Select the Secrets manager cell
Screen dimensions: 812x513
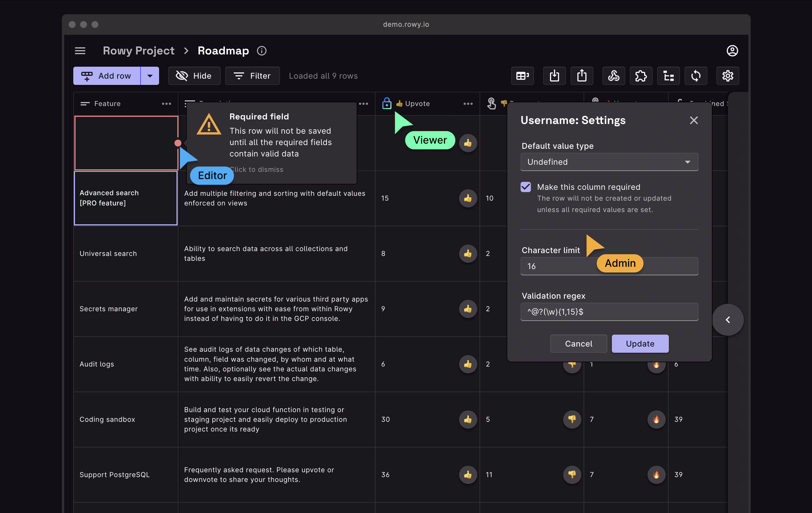click(x=126, y=309)
